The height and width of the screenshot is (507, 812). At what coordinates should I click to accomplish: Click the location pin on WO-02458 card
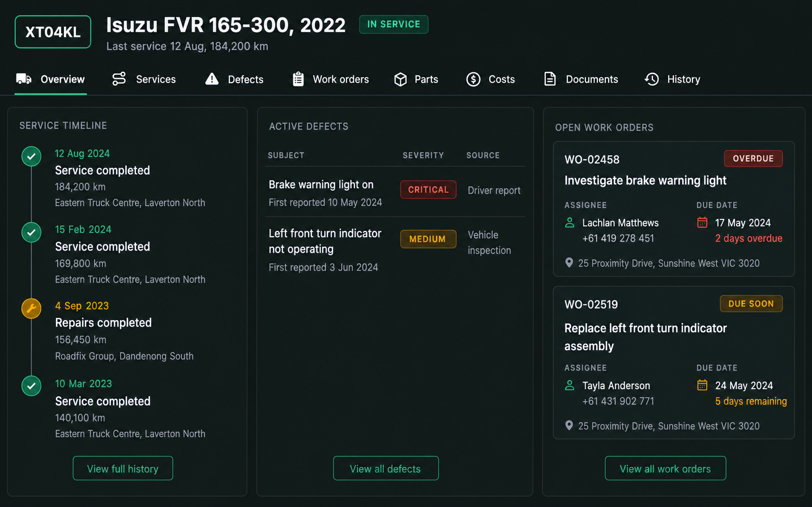click(569, 263)
